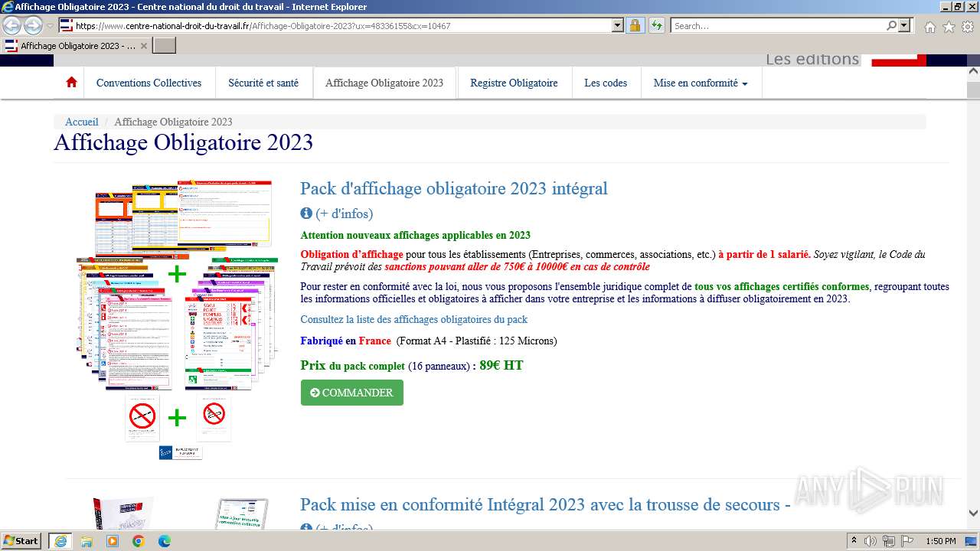Click in the address bar URL field

click(342, 25)
